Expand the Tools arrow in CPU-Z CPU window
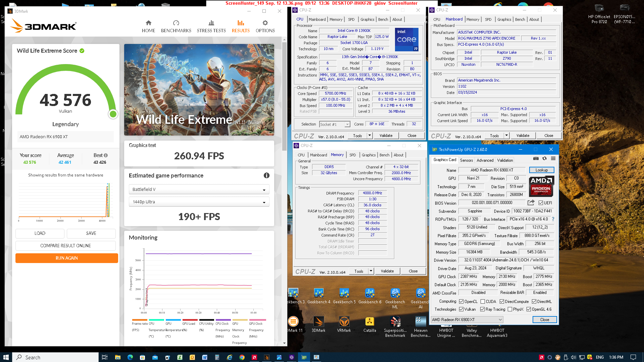 (x=369, y=136)
